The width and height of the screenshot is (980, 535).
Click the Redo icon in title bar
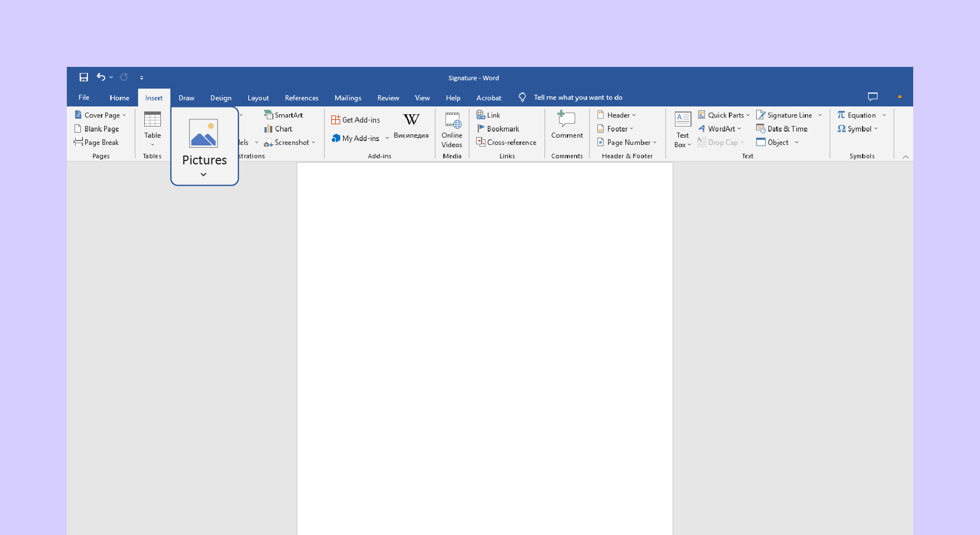point(124,77)
